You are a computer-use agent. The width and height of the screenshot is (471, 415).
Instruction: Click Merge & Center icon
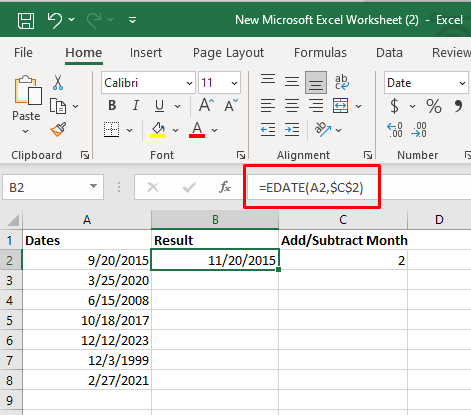point(340,106)
